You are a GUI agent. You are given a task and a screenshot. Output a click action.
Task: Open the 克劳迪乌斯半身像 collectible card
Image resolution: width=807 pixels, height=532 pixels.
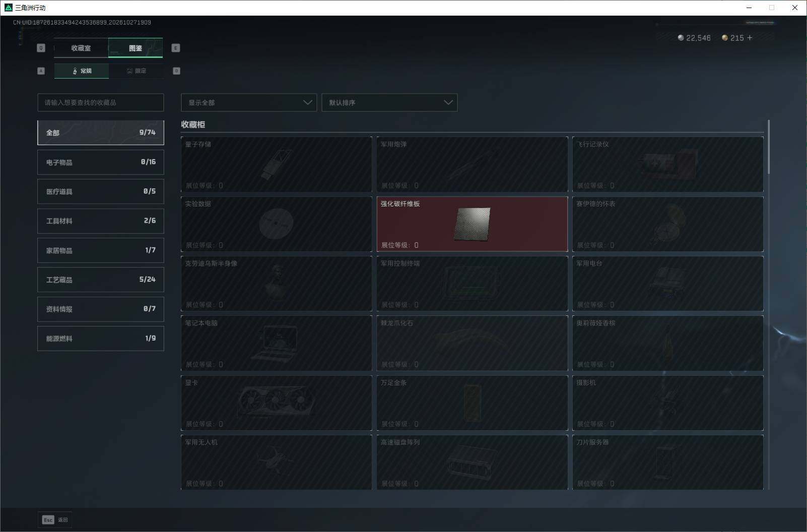[277, 284]
